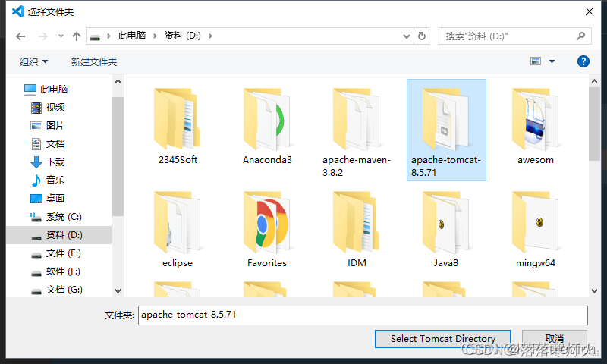Screen dimensions: 607x364
Task: Select the 2345Soft folder
Action: (x=178, y=127)
